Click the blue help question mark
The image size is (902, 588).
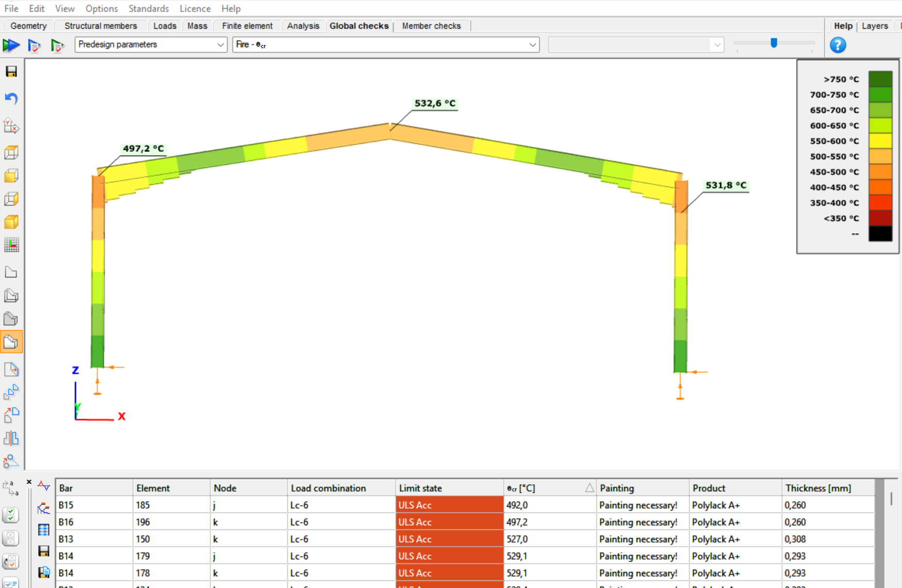[838, 45]
